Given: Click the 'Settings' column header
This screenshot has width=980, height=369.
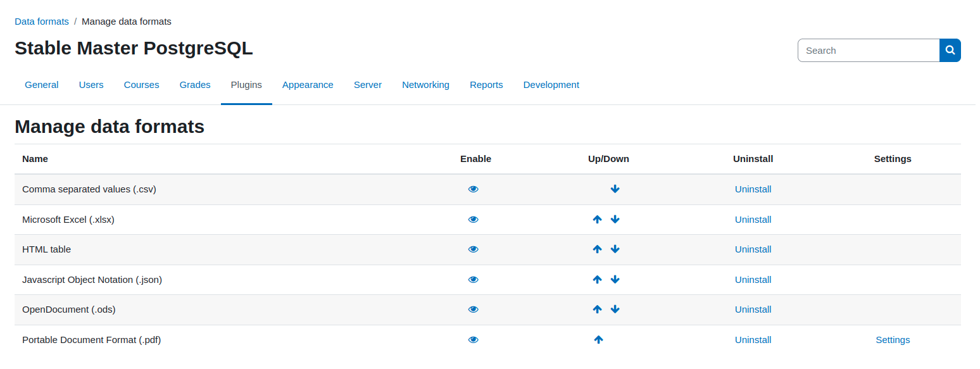Looking at the screenshot, I should point(893,159).
